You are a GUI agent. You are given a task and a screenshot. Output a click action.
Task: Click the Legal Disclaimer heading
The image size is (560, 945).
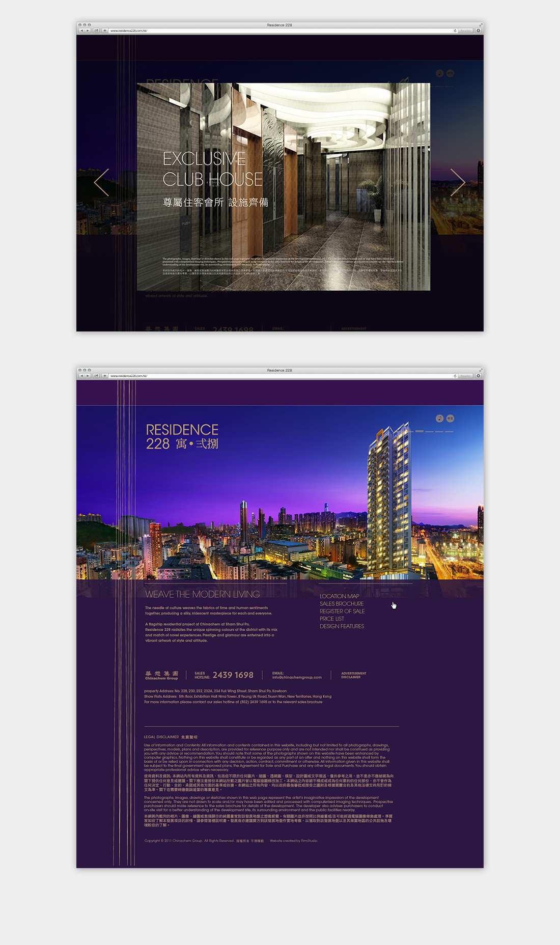tap(171, 737)
